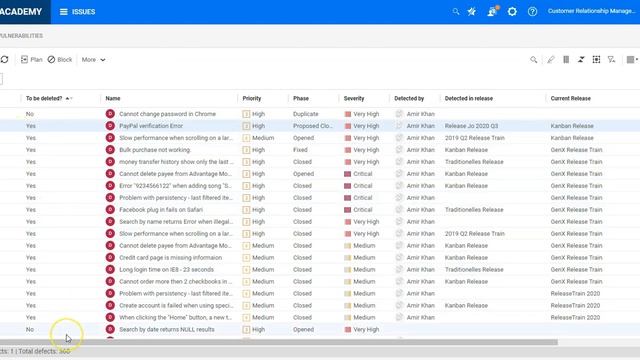Open the Customer Relationship Manage... workspace selector
Screen dimensions: 640x360
[x=592, y=11]
